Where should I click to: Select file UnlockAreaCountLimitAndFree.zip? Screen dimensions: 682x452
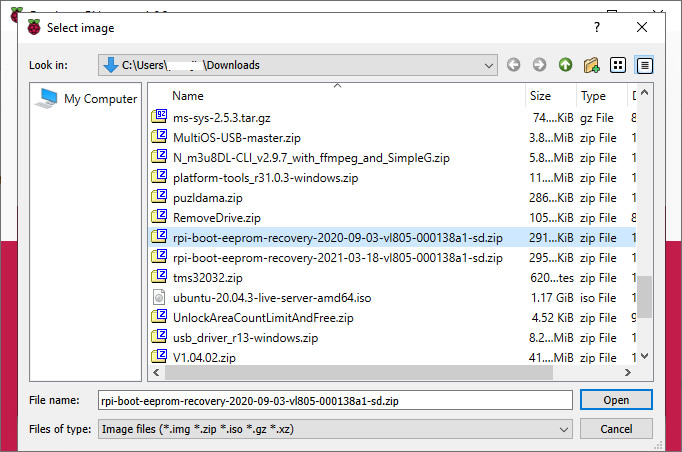pyautogui.click(x=263, y=318)
